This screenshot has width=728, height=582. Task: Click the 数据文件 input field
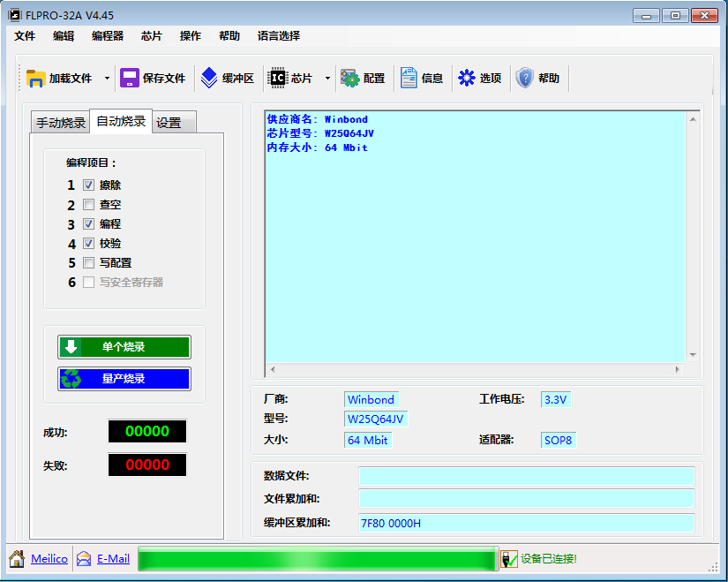(526, 477)
